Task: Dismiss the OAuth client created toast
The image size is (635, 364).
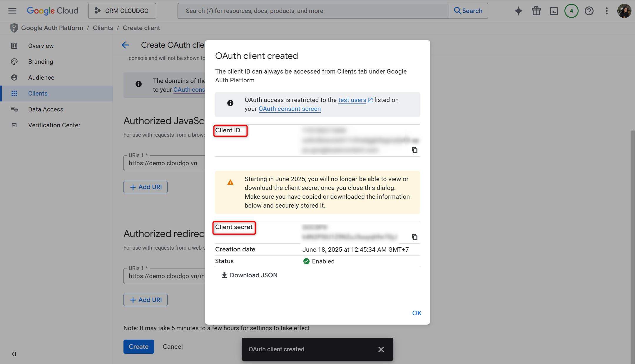Action: click(x=381, y=349)
